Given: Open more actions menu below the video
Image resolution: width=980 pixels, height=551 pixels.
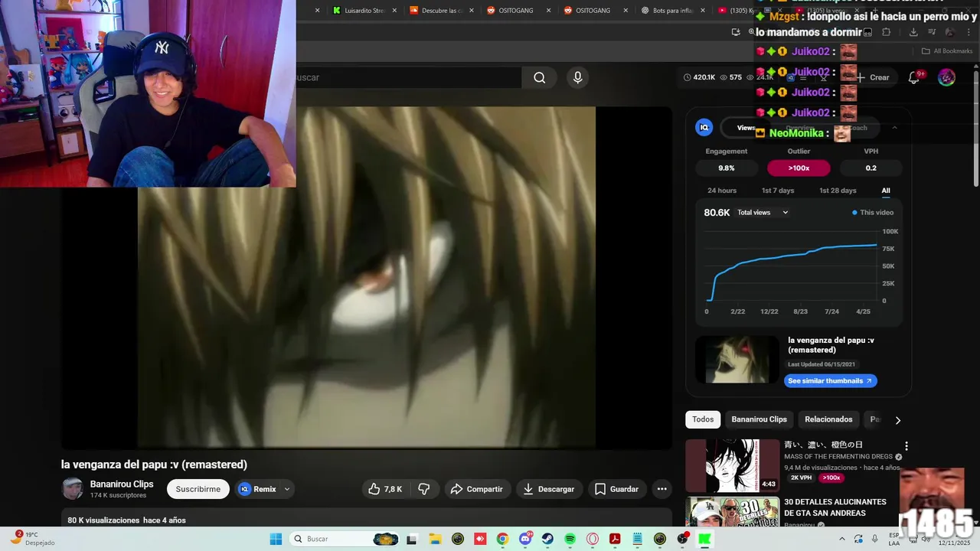Looking at the screenshot, I should click(x=662, y=489).
